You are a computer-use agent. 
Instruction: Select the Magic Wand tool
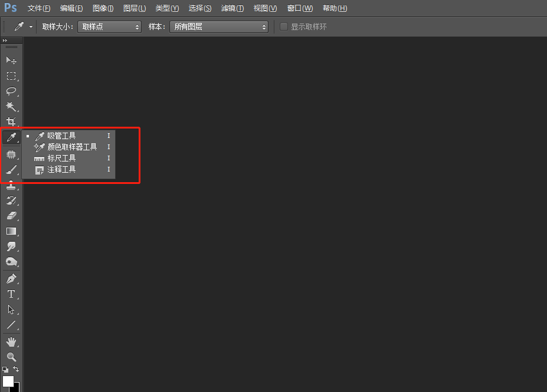pos(11,106)
